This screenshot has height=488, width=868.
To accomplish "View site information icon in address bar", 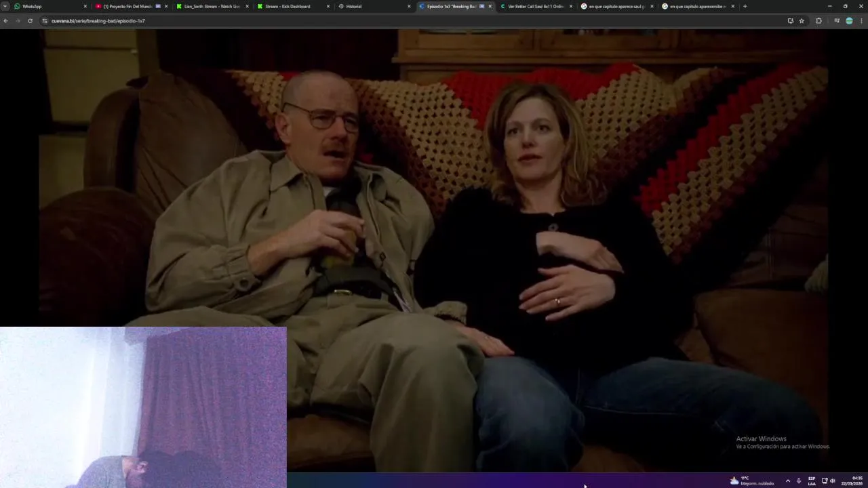I will pos(45,21).
